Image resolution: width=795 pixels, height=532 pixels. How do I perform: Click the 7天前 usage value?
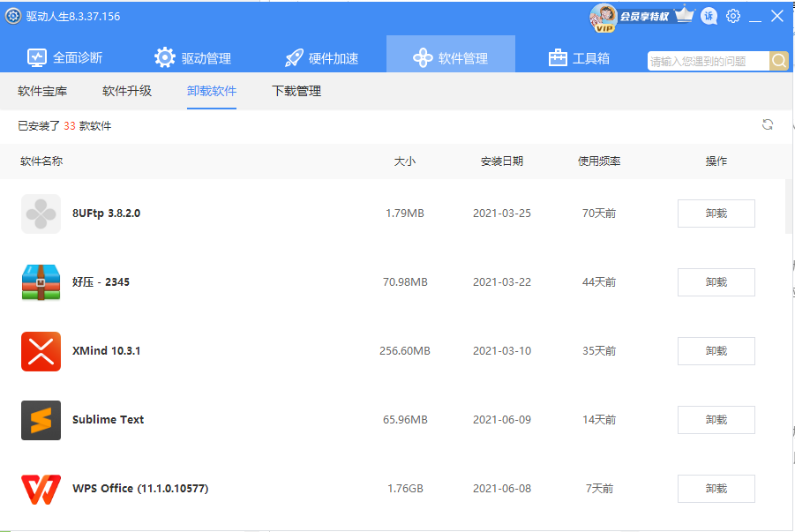[x=599, y=489]
